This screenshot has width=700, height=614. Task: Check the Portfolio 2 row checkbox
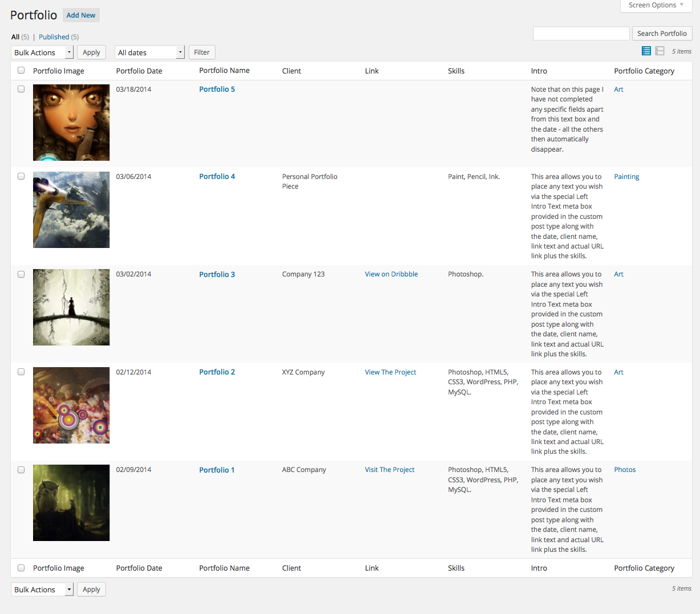[x=21, y=372]
